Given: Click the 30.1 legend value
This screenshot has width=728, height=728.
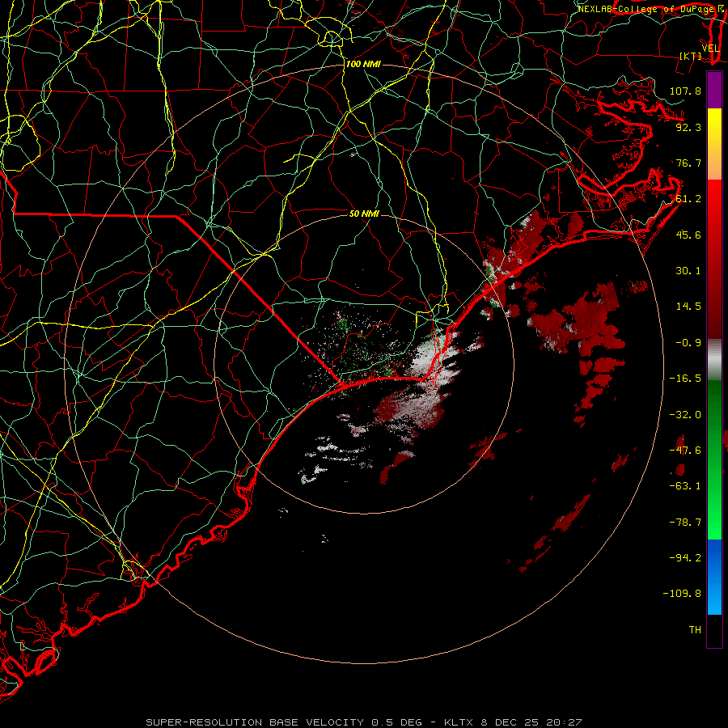Looking at the screenshot, I should pyautogui.click(x=688, y=271).
